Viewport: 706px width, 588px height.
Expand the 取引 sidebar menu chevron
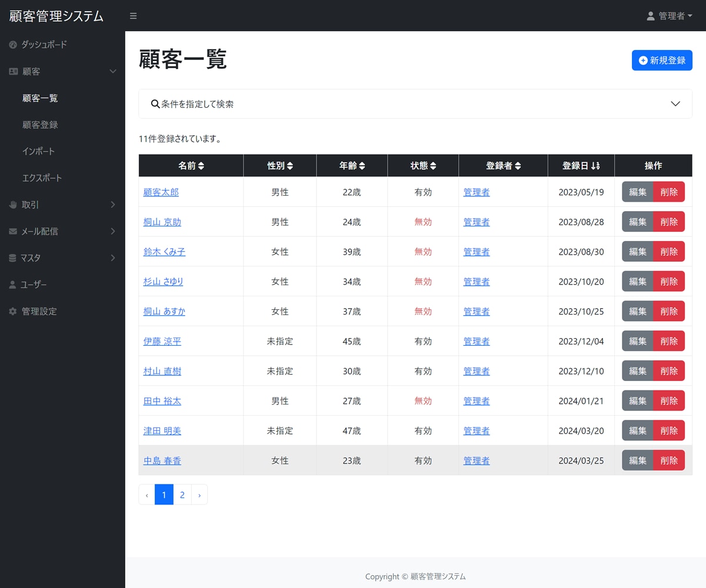tap(113, 205)
